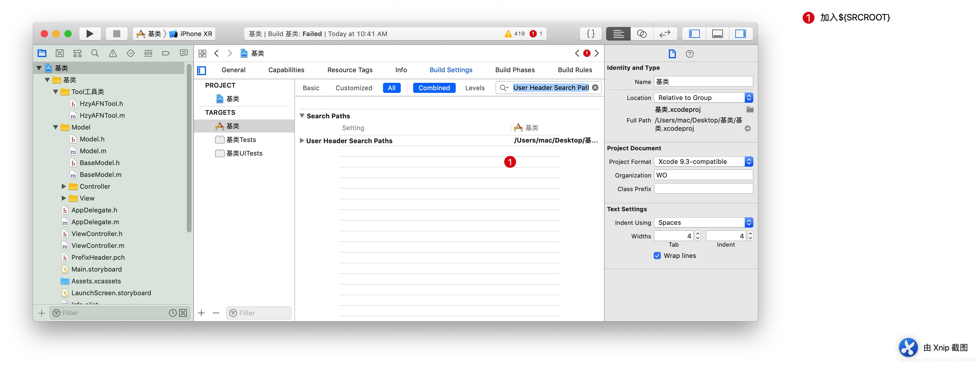Show Basic build settings
The image size is (980, 365).
tap(311, 88)
